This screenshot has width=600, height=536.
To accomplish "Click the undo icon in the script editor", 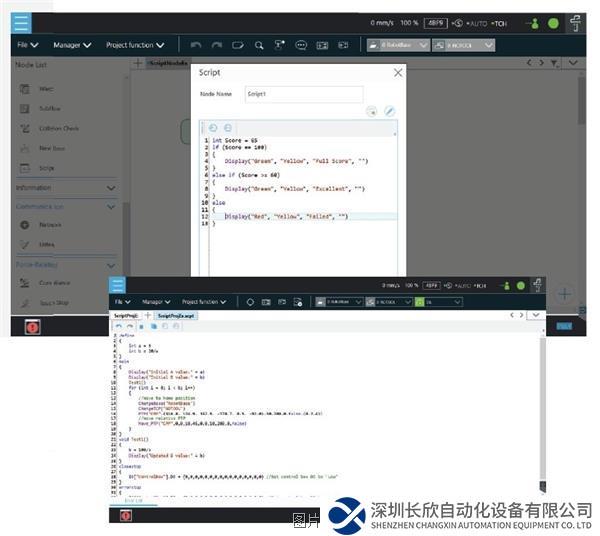I will coord(213,127).
